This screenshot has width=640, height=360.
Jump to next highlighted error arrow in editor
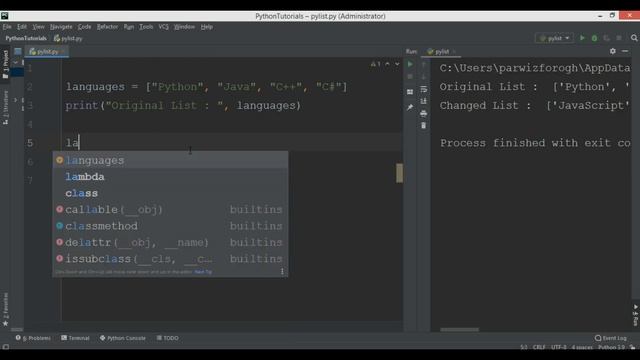(397, 64)
